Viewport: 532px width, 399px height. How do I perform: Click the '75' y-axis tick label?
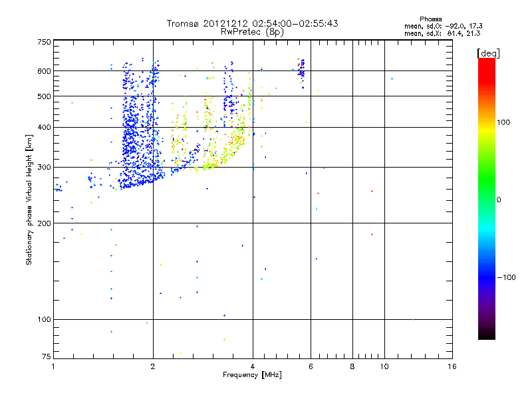47,356
